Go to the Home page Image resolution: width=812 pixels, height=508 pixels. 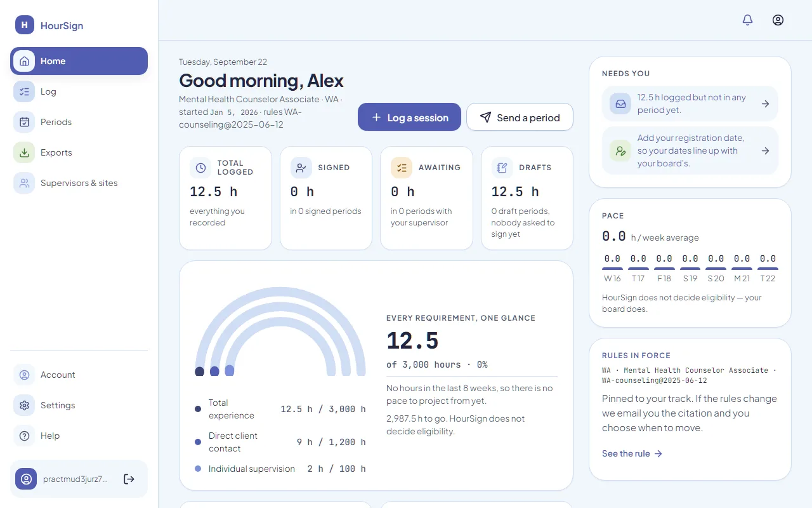click(x=79, y=61)
